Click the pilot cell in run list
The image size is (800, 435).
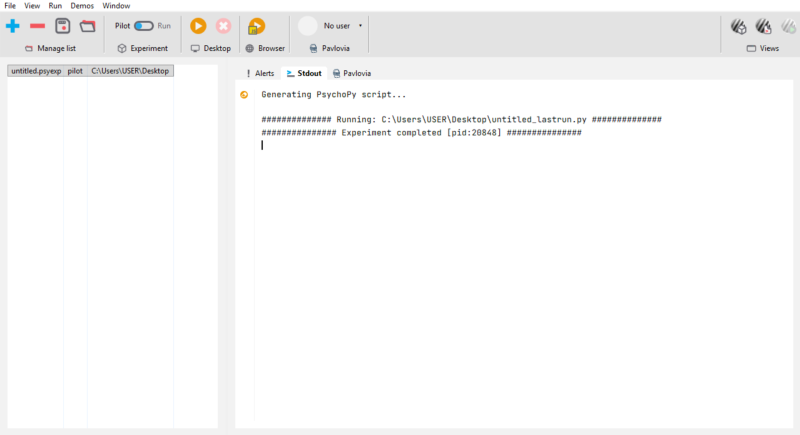[75, 71]
